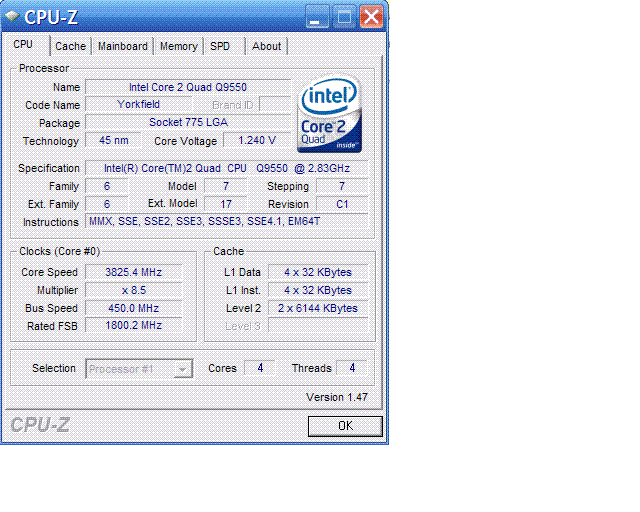
Task: Click the OK button
Action: point(345,426)
